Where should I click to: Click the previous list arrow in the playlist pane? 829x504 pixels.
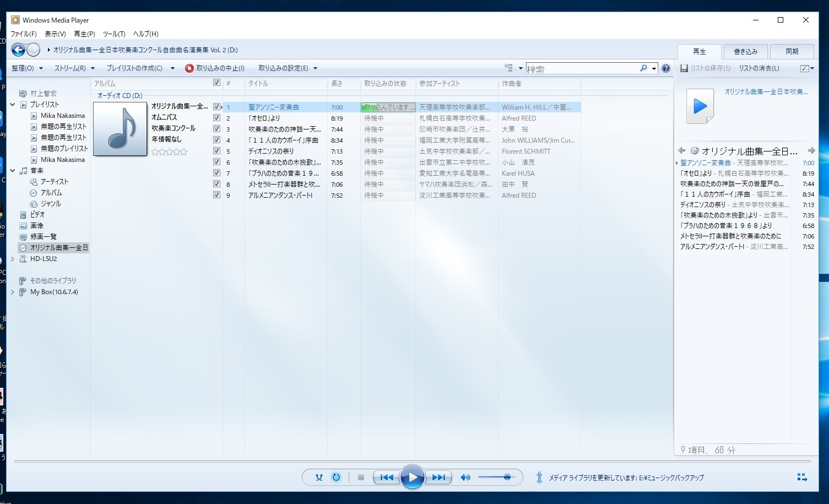681,150
